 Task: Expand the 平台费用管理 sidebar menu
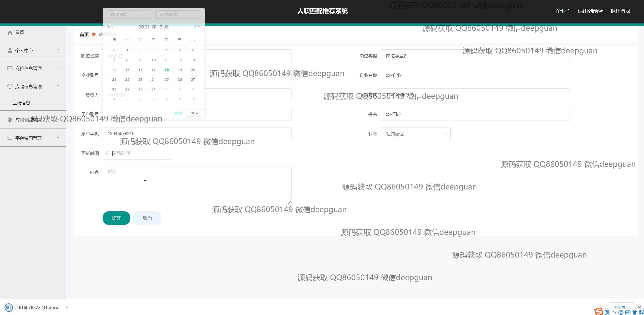pos(58,138)
